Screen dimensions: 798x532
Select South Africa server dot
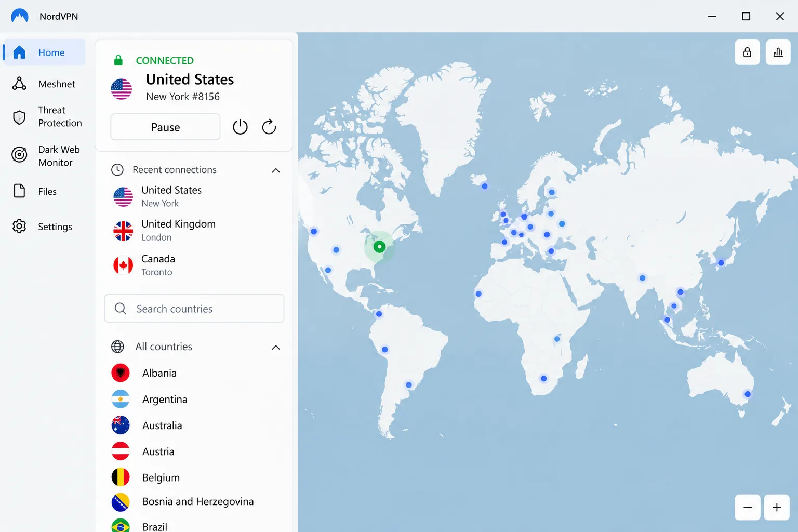[x=544, y=379]
